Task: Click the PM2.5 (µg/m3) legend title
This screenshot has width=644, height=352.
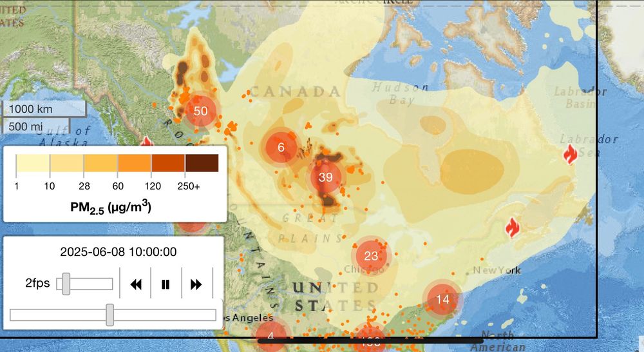Action: (111, 206)
